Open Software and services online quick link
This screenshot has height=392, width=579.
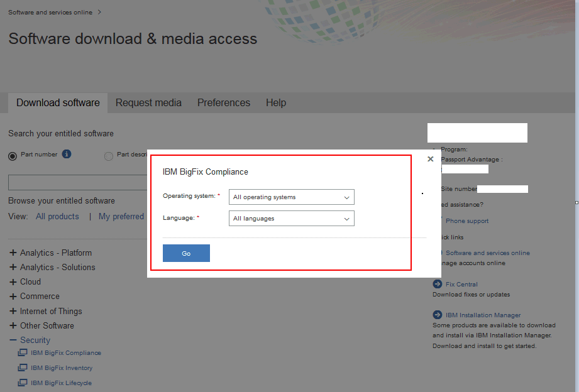tap(488, 253)
